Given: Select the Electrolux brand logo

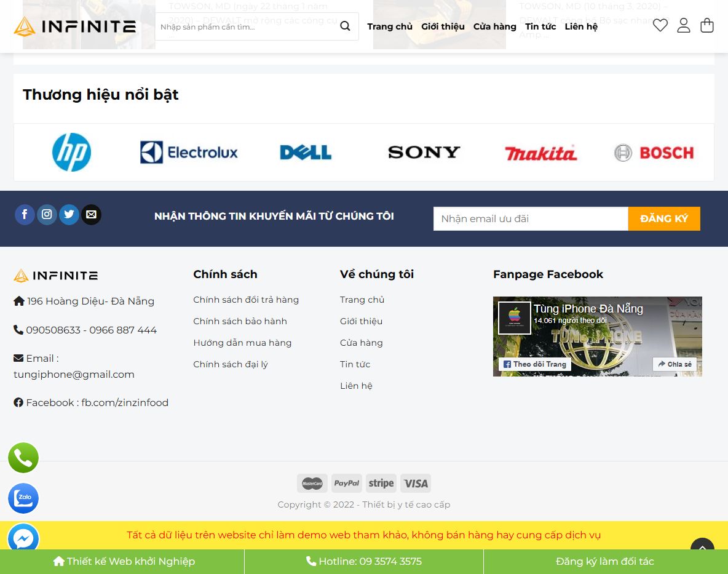Looking at the screenshot, I should pos(189,153).
